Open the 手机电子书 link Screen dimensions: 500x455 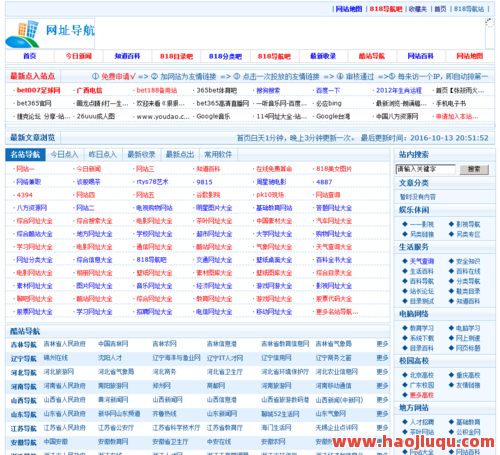(x=451, y=103)
